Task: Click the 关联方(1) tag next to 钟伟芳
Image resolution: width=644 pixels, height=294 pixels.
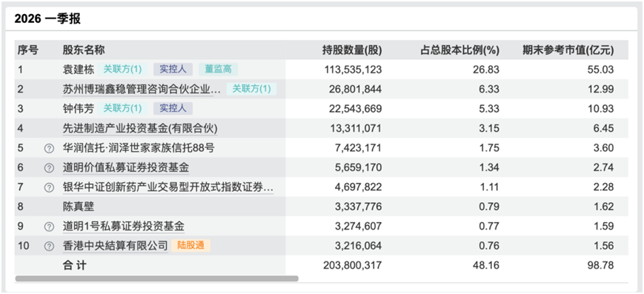Action: pos(122,109)
